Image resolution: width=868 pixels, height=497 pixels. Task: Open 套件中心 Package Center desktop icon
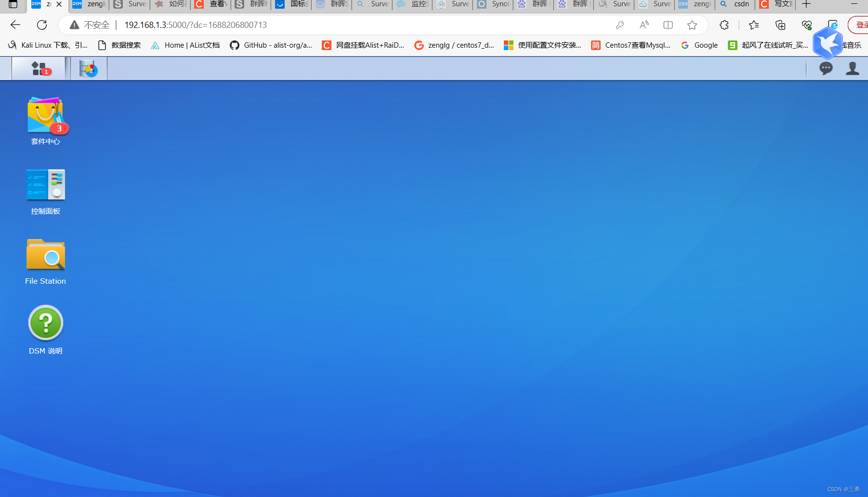(46, 121)
